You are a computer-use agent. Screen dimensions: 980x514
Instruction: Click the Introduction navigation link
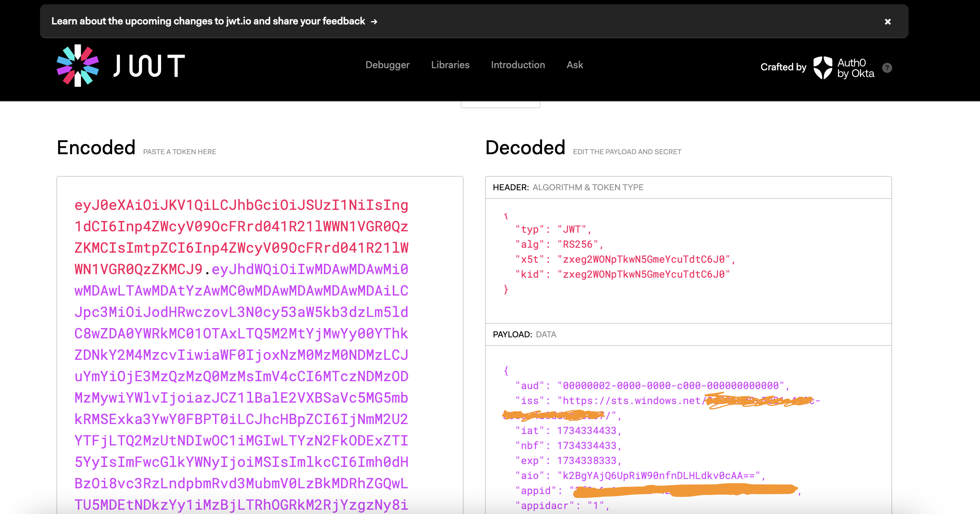[518, 64]
